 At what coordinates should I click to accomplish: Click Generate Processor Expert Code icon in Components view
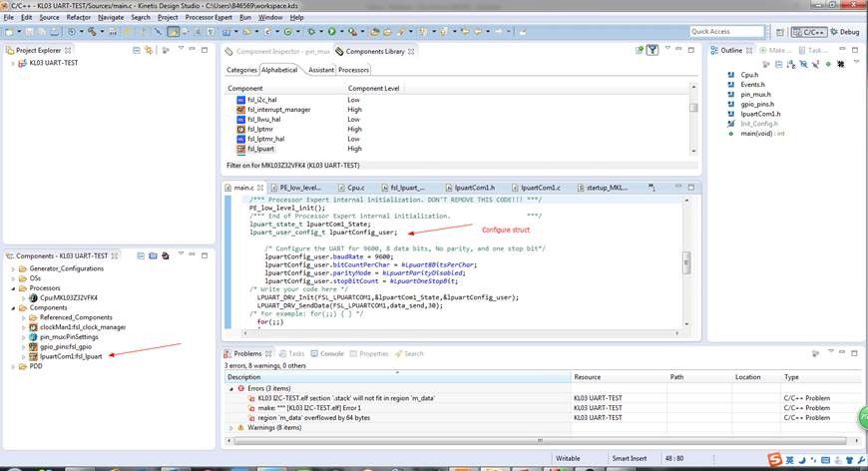tap(165, 255)
